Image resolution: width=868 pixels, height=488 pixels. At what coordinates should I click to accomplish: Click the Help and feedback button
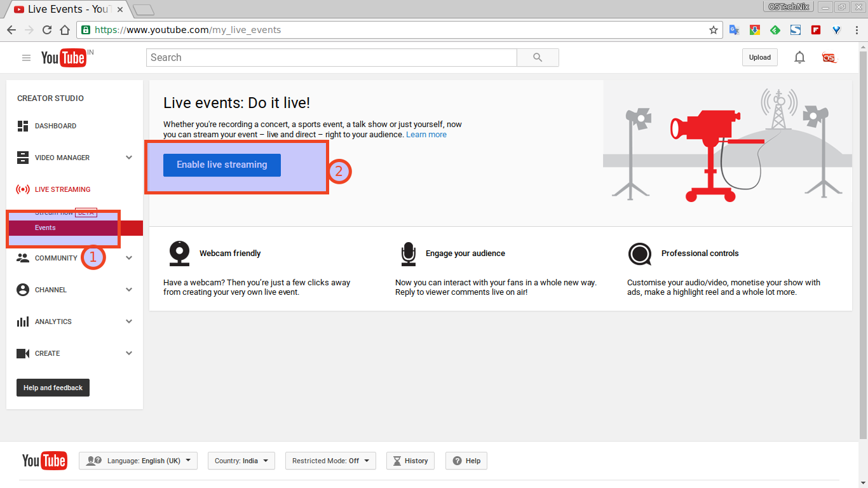pyautogui.click(x=53, y=388)
